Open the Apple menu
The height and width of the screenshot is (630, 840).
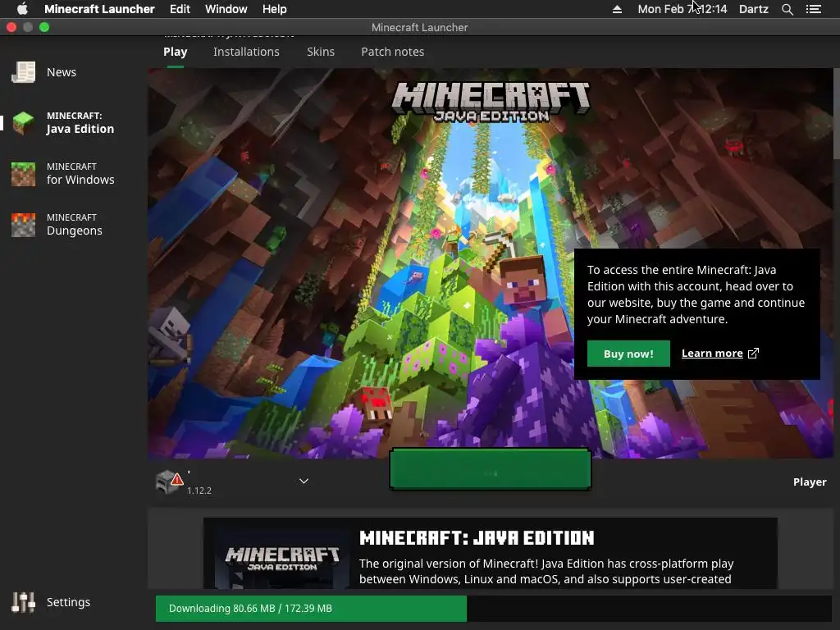click(22, 9)
